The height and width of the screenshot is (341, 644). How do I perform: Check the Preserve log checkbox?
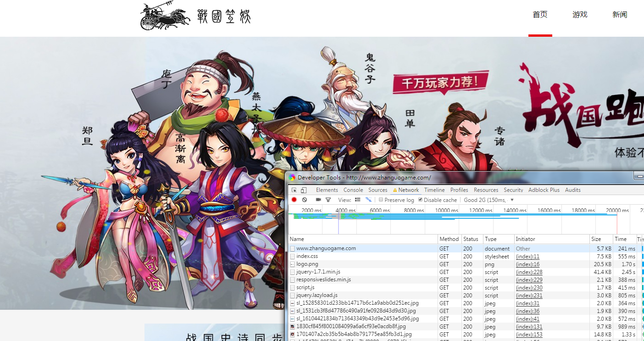(x=381, y=200)
